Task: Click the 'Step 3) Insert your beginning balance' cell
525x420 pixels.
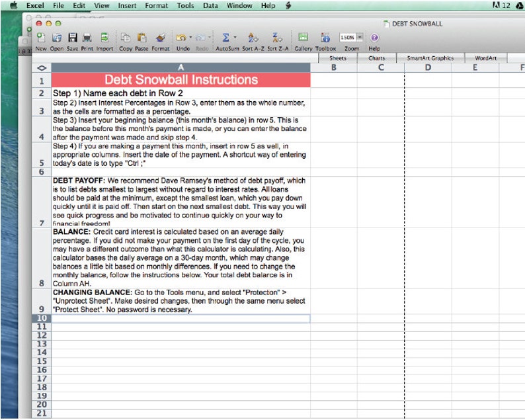Action: pyautogui.click(x=181, y=129)
